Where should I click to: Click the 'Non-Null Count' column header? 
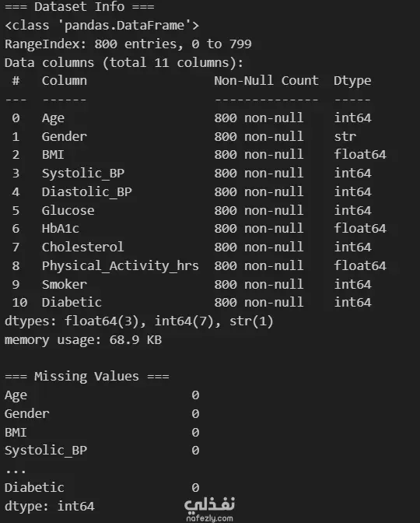[266, 80]
